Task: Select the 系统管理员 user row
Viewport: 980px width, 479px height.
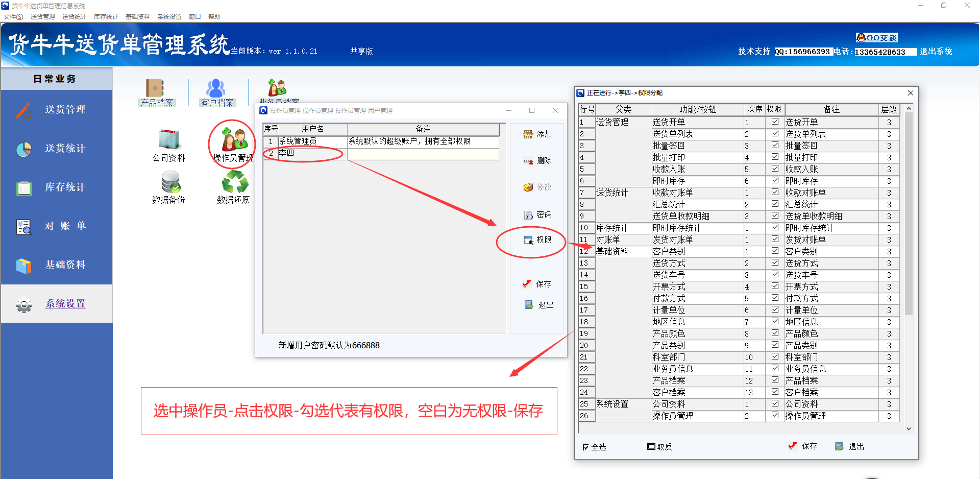Action: tap(381, 141)
